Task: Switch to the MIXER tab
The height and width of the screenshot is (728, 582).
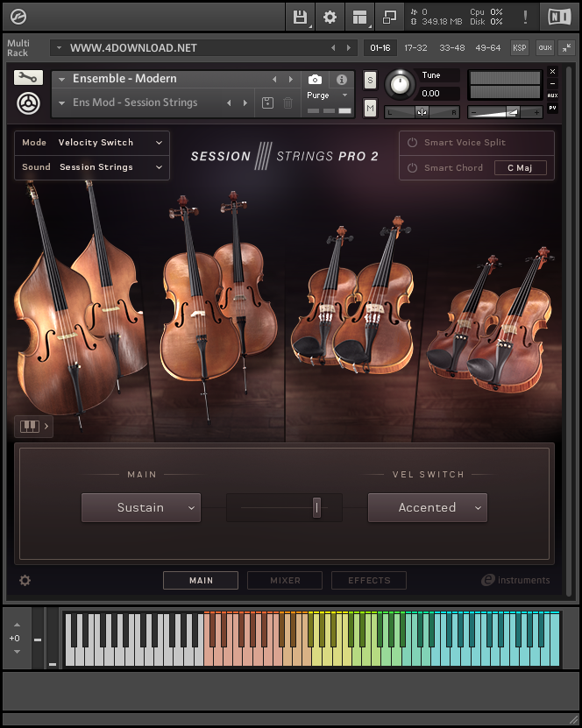Action: click(x=285, y=580)
